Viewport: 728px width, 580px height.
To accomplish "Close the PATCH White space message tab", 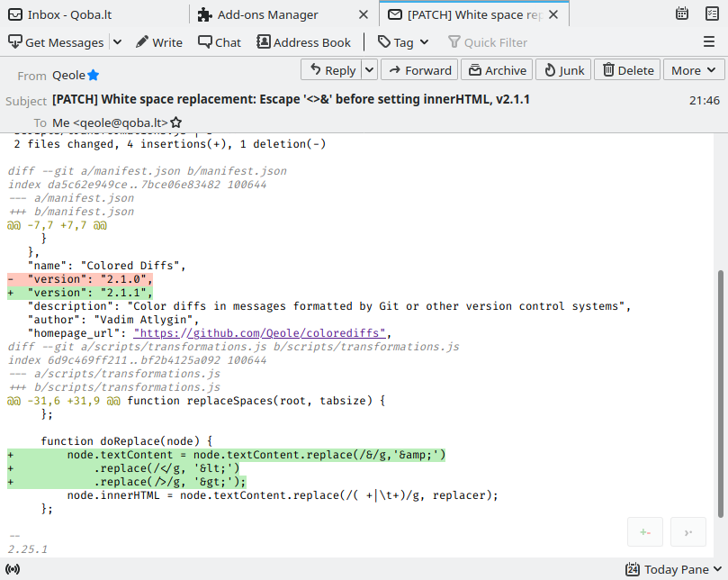I will coord(553,15).
